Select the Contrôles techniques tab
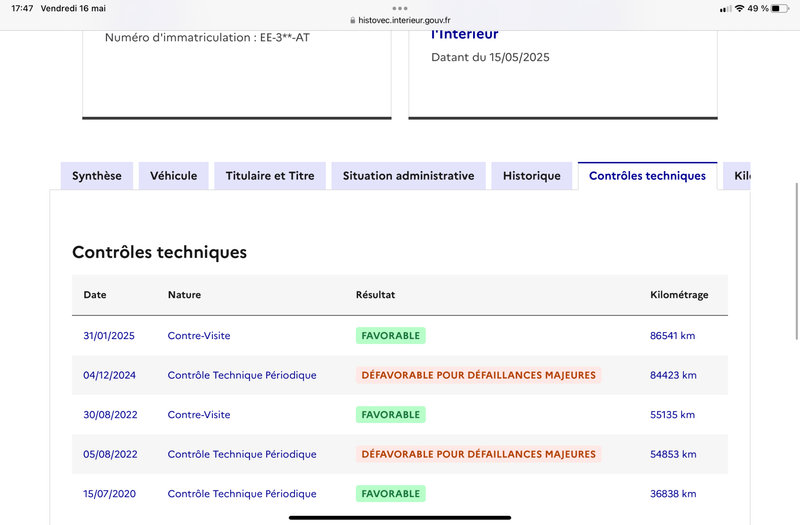Viewport: 800px width, 525px height. tap(647, 176)
